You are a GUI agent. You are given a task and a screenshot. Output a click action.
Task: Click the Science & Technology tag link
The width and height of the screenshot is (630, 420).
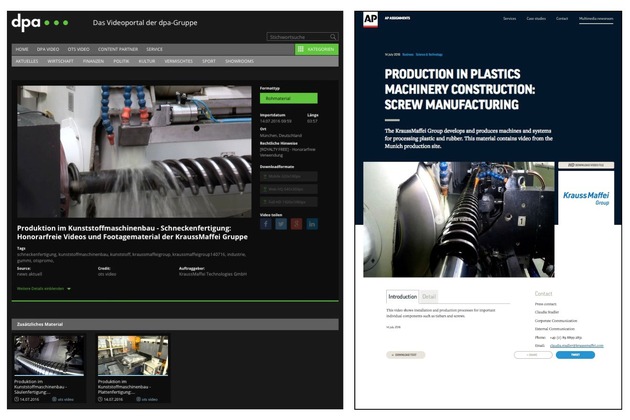[429, 54]
